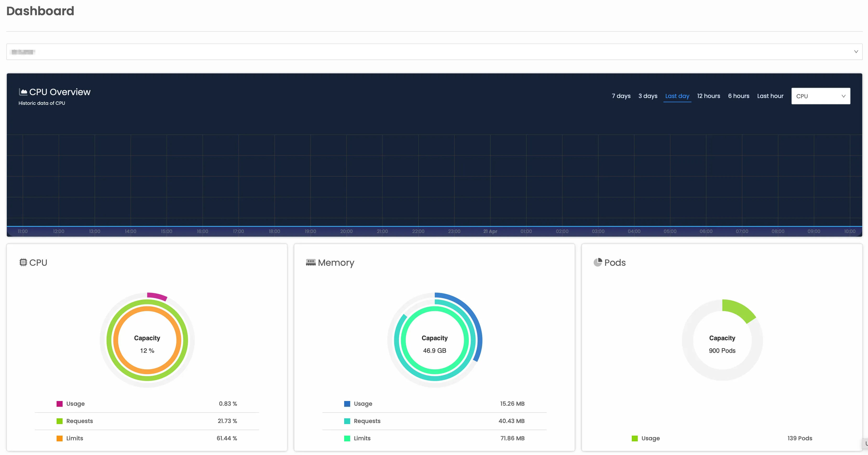Open the cluster selector dropdown

pyautogui.click(x=434, y=52)
